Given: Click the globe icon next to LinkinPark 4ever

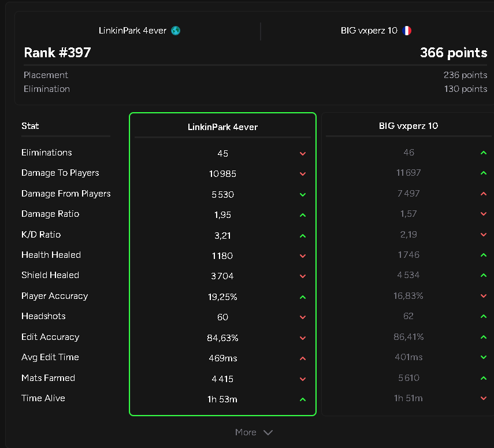Looking at the screenshot, I should coord(176,31).
